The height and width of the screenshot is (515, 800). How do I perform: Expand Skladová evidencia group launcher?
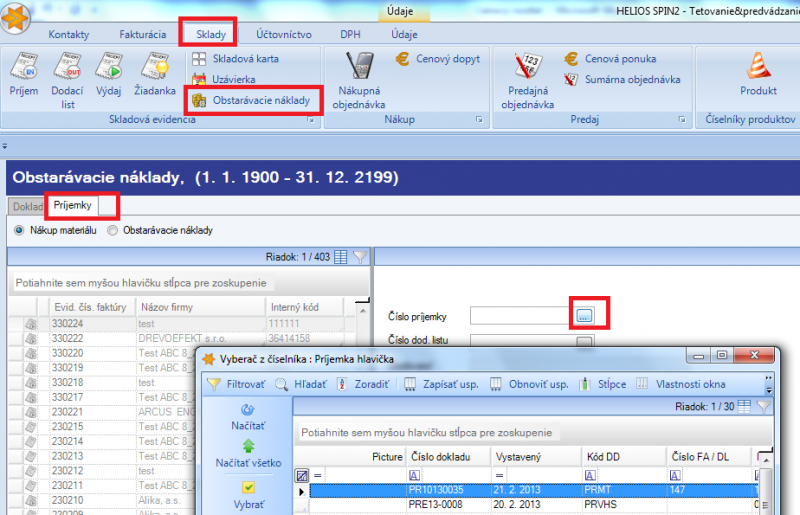tap(311, 120)
